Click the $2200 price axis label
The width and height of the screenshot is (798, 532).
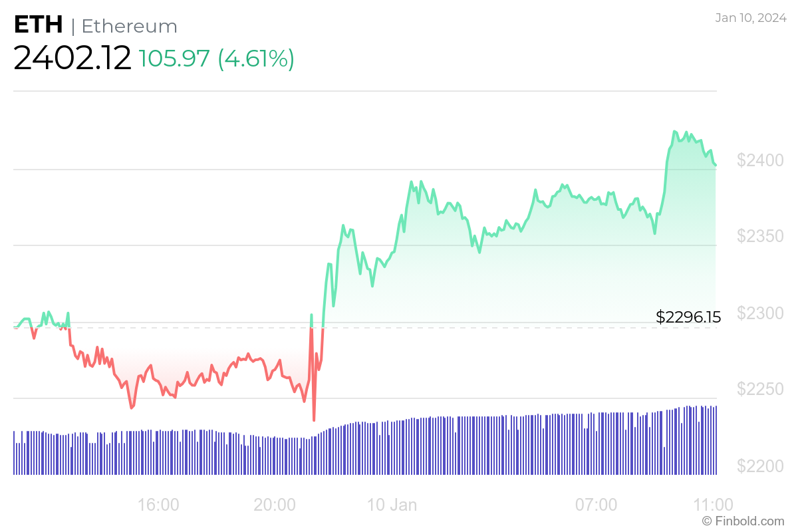(759, 466)
